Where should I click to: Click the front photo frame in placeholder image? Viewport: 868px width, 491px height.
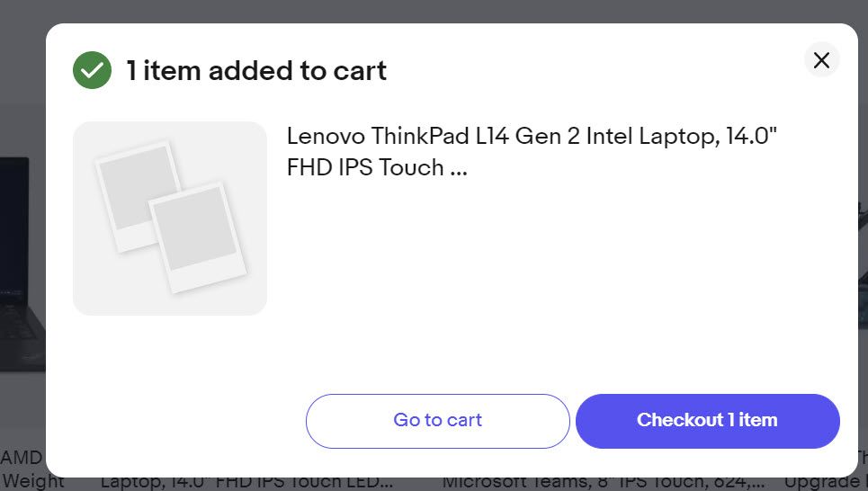click(197, 236)
